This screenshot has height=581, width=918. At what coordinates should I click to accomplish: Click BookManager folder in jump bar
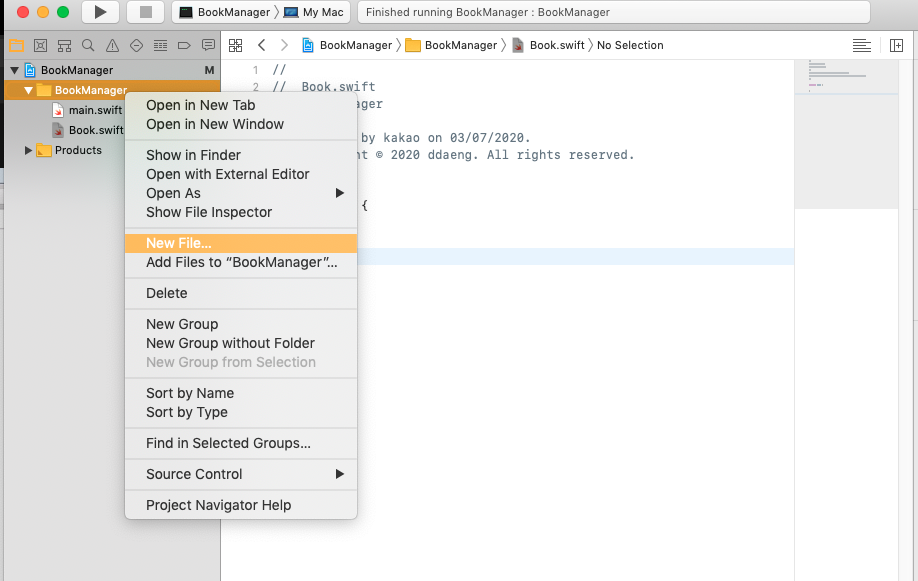pos(451,45)
